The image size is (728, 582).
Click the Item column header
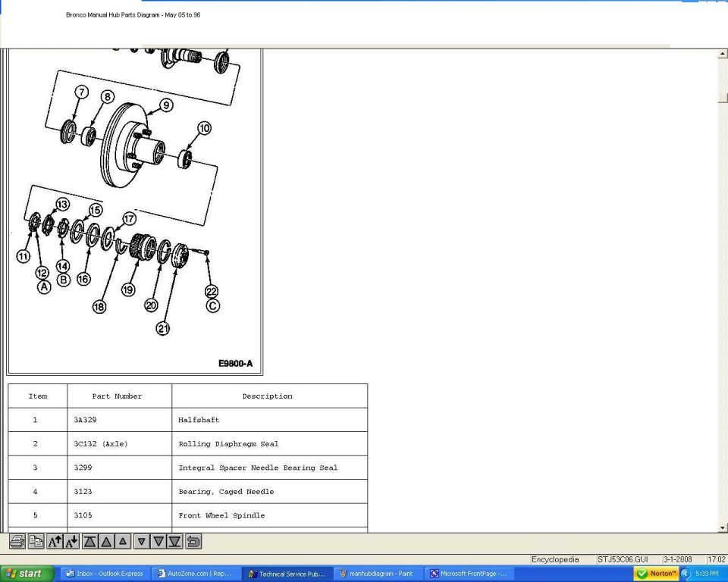tap(38, 396)
